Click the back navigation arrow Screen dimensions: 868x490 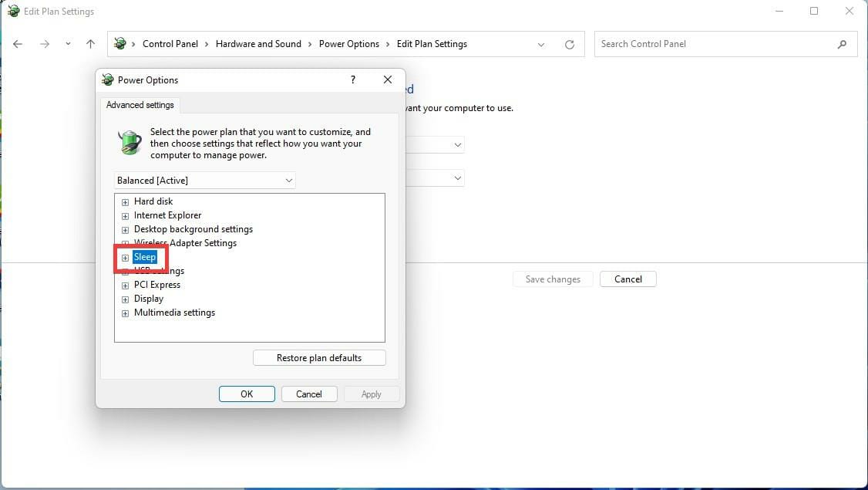(18, 44)
